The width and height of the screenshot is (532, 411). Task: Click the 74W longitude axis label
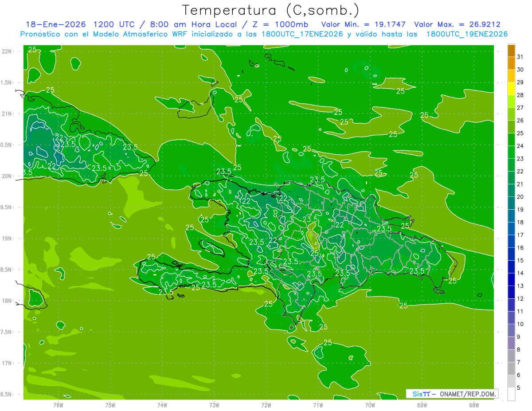[x=162, y=405]
